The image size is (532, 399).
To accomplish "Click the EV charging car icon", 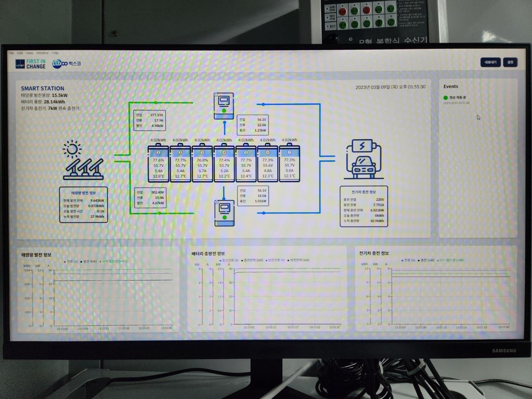I will 362,160.
